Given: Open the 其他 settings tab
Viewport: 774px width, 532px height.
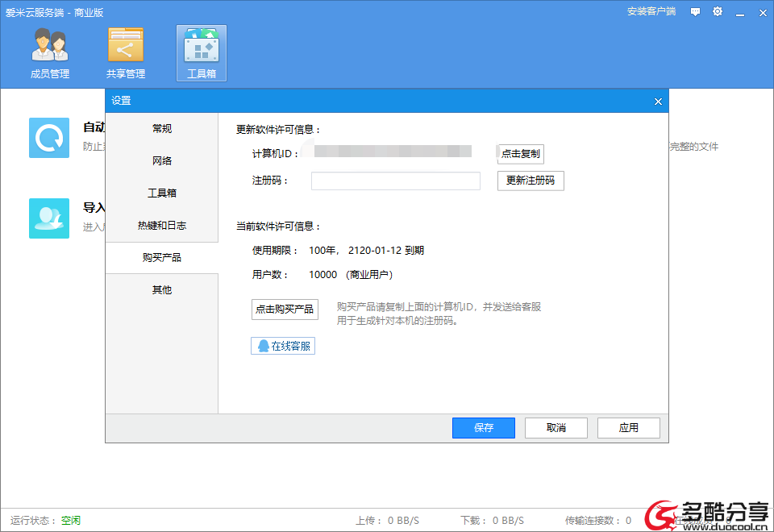Looking at the screenshot, I should pyautogui.click(x=162, y=289).
